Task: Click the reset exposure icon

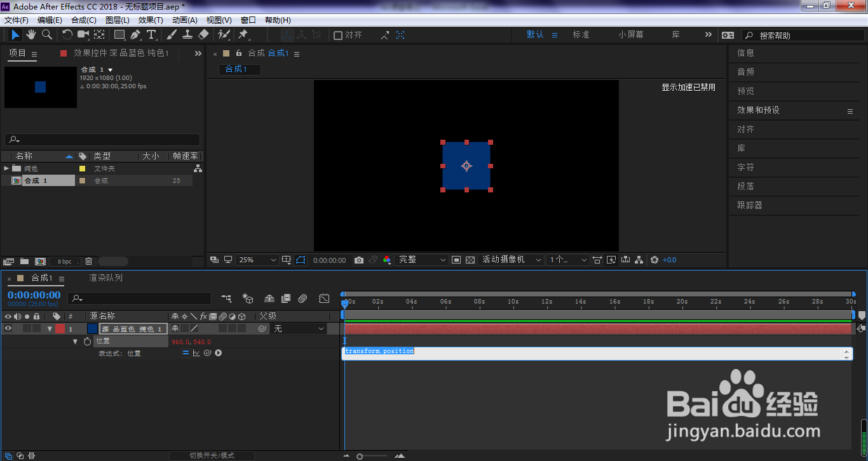Action: coord(654,260)
